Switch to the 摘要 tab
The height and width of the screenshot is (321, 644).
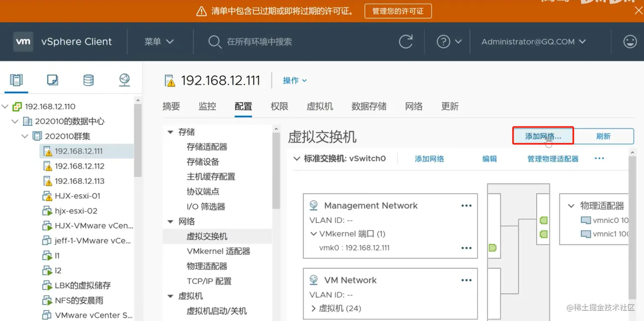pos(171,106)
